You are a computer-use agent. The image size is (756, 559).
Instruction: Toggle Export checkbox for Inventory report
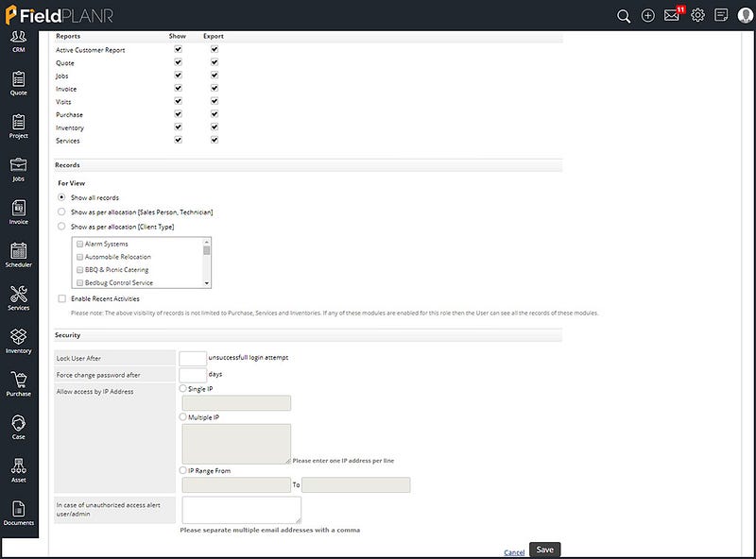[215, 127]
